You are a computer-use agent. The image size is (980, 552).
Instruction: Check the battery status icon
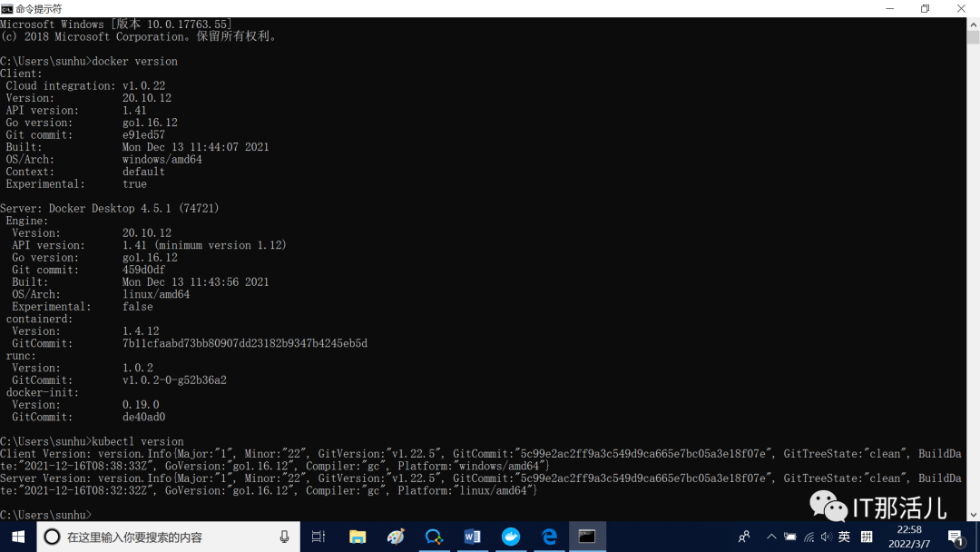(x=790, y=537)
